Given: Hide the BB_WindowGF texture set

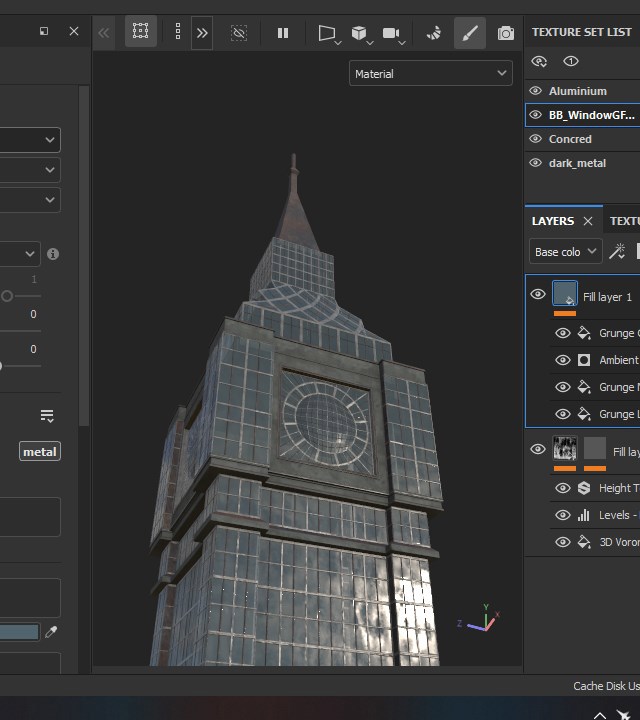Looking at the screenshot, I should point(535,114).
